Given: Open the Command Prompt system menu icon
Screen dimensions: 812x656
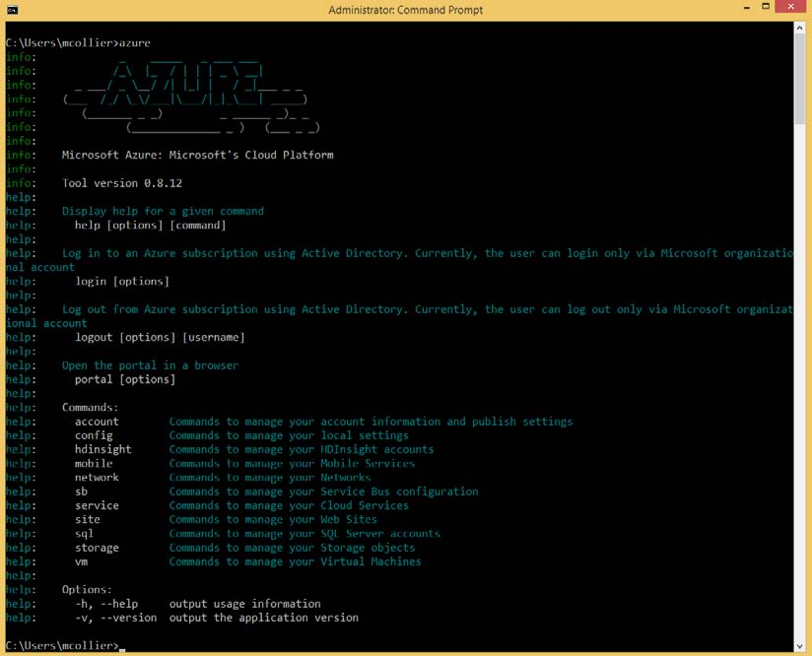Looking at the screenshot, I should coord(11,10).
